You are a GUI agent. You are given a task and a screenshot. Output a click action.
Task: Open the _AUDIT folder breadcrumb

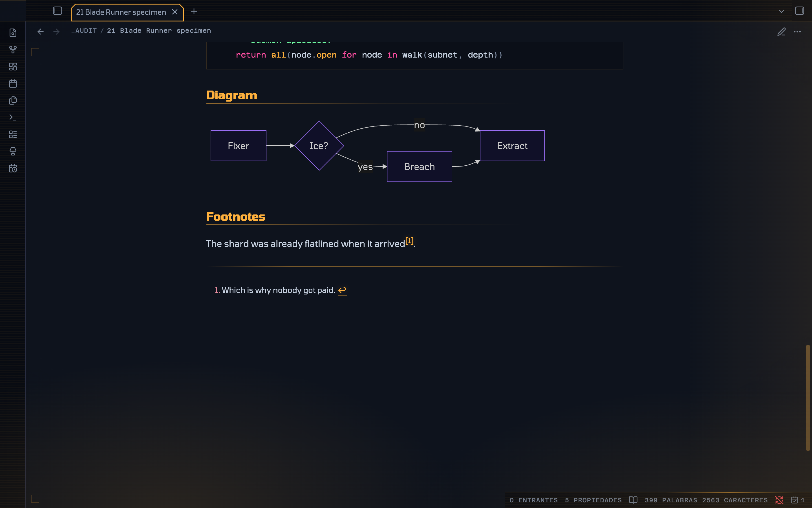pyautogui.click(x=84, y=30)
